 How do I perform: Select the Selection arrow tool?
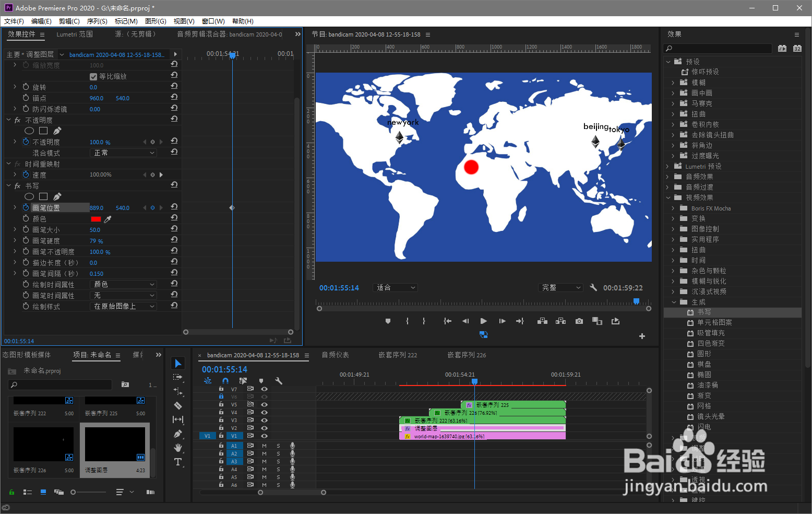(x=178, y=363)
